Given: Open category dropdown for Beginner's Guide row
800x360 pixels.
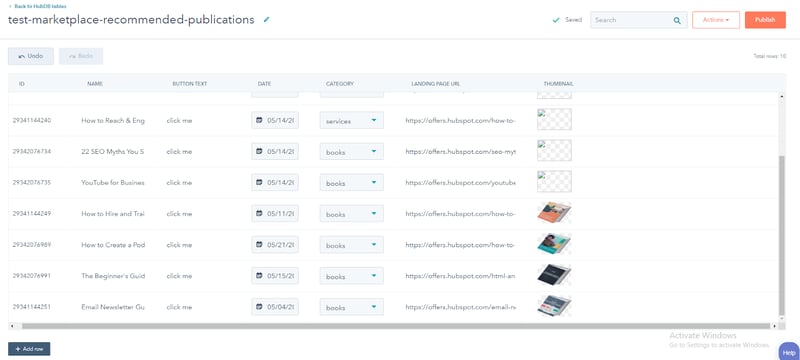Looking at the screenshot, I should 352,276.
